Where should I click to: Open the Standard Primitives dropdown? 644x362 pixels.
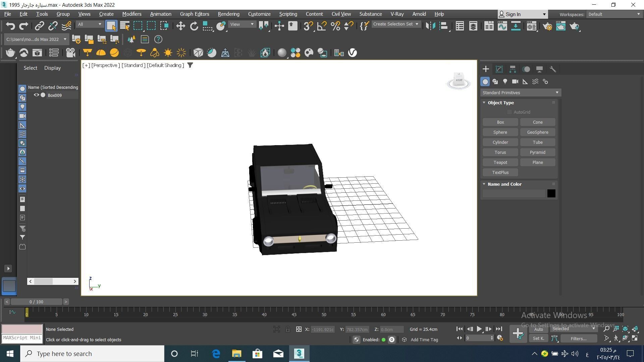pos(521,93)
